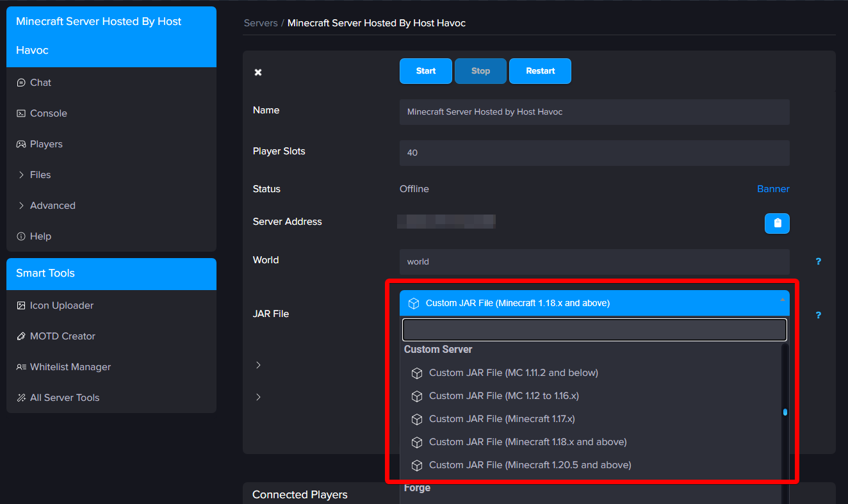Click the Stop server button
The image size is (848, 504).
480,71
